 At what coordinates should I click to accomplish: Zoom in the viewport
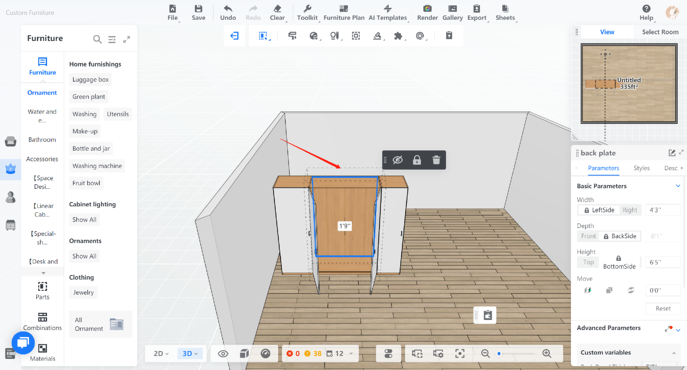click(x=546, y=353)
